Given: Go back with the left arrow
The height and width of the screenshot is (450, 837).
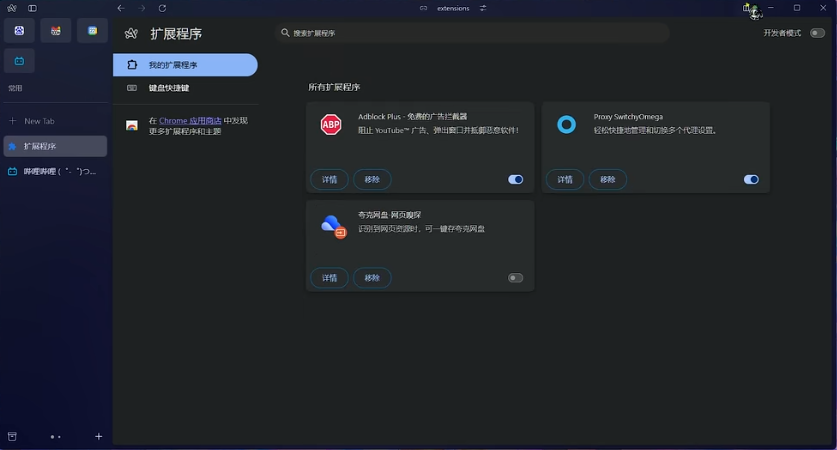Looking at the screenshot, I should 121,8.
